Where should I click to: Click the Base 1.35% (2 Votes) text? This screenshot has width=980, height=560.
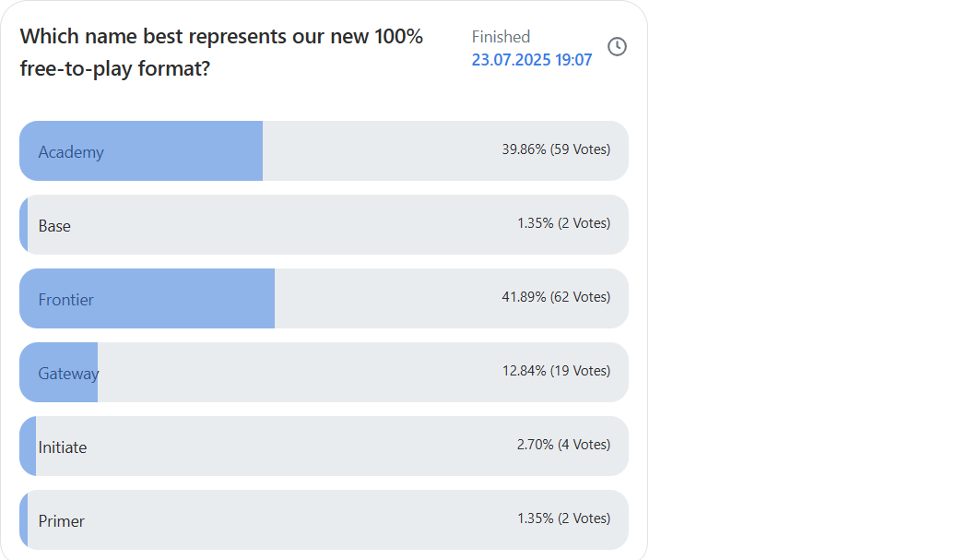point(563,223)
